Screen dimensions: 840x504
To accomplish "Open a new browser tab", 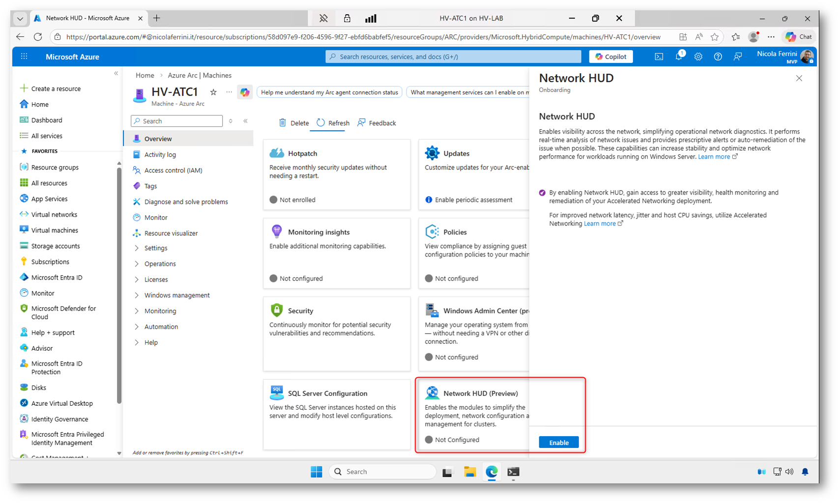I will point(157,18).
